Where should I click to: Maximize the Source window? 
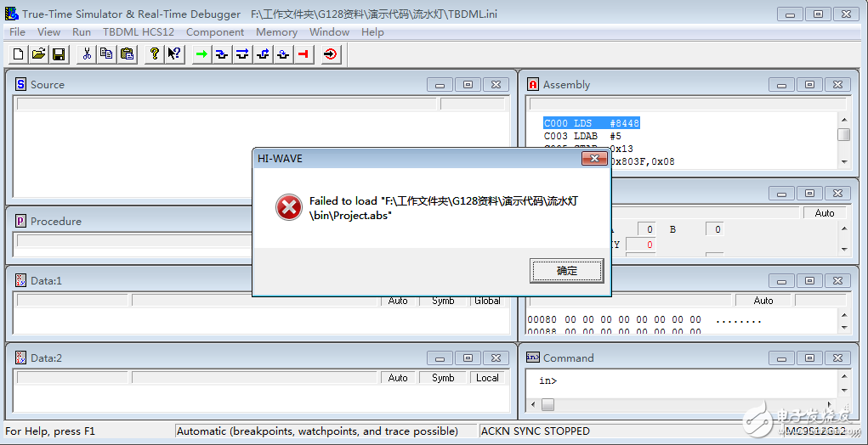tap(468, 85)
